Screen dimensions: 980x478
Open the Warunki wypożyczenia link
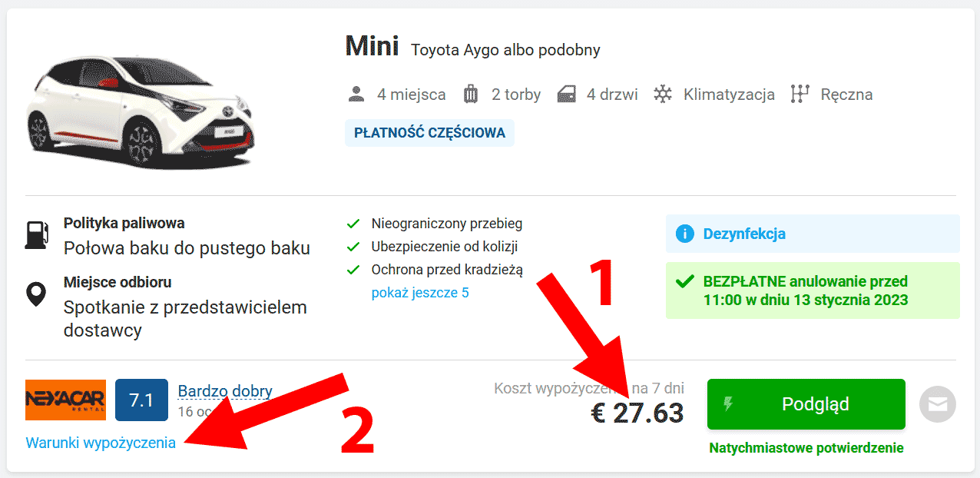[x=101, y=443]
